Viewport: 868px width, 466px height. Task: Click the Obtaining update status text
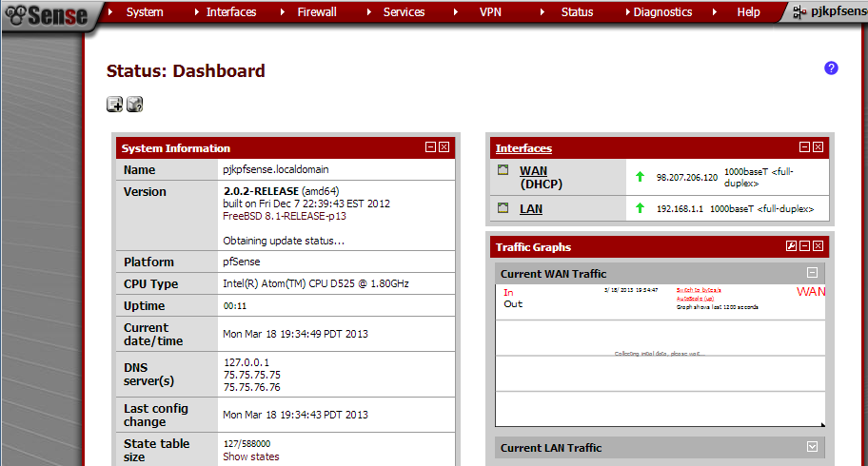click(x=284, y=241)
